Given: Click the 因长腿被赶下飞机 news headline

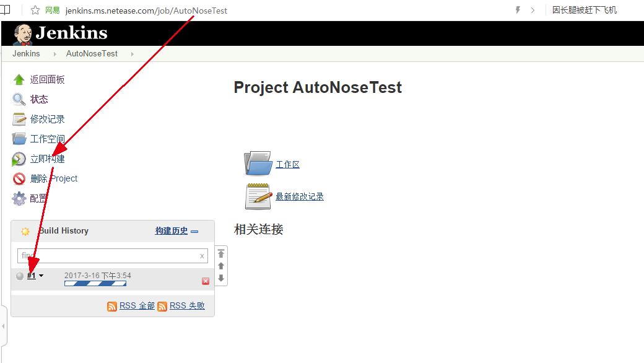Looking at the screenshot, I should click(x=585, y=10).
